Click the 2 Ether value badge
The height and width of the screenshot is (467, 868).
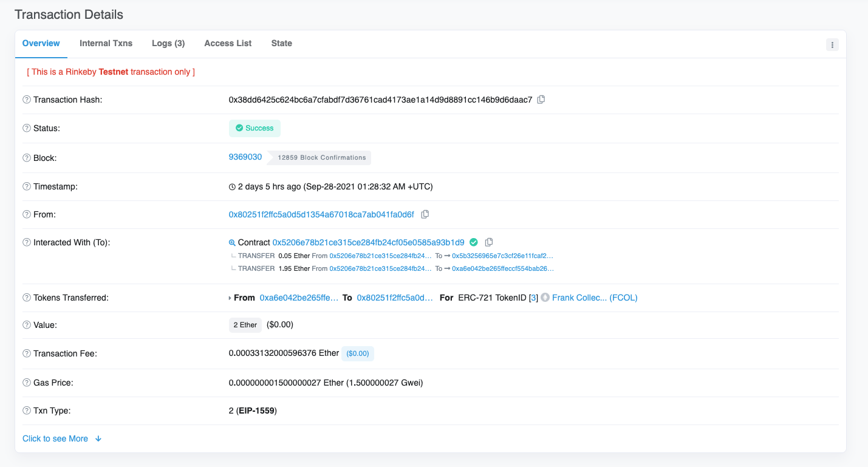245,325
